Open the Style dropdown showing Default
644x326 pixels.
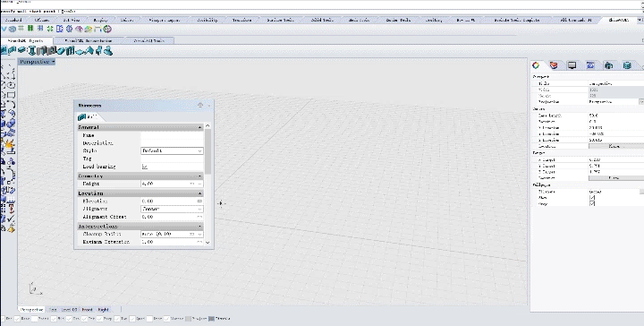point(172,150)
